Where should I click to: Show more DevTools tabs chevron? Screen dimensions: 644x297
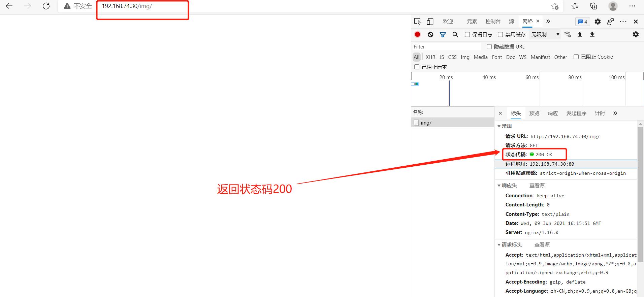pyautogui.click(x=548, y=21)
